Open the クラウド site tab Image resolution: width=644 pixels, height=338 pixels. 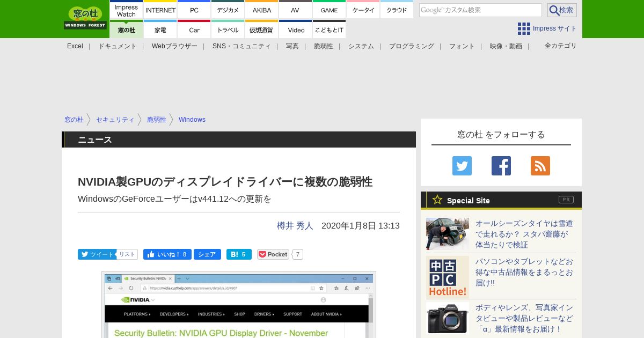pyautogui.click(x=397, y=10)
